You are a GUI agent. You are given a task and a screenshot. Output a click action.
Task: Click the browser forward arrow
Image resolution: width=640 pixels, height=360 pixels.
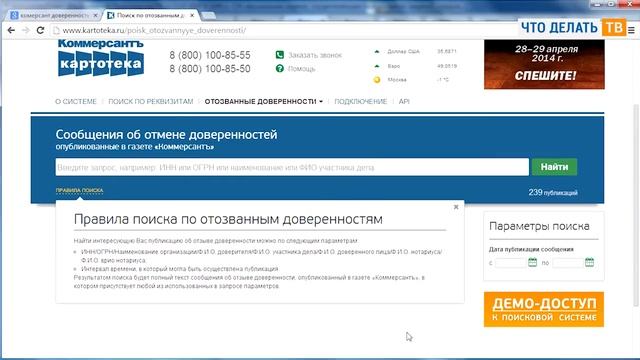[26, 30]
